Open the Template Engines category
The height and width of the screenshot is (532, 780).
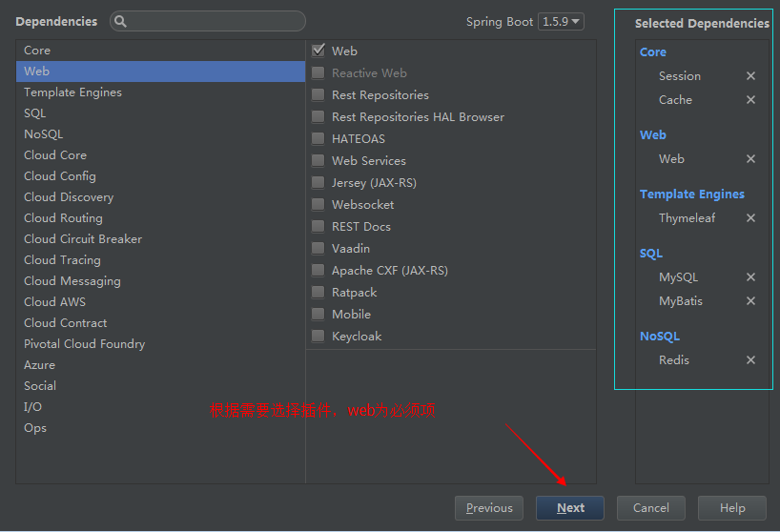160,92
